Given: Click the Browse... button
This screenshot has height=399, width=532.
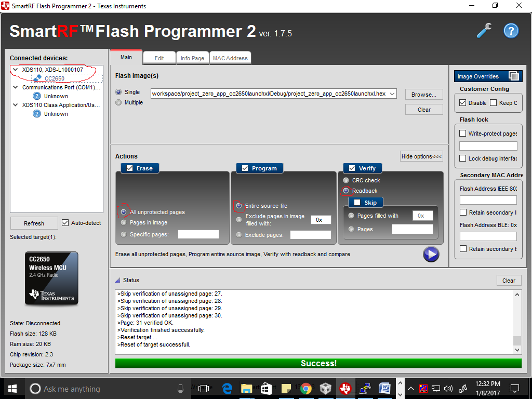Looking at the screenshot, I should [424, 95].
